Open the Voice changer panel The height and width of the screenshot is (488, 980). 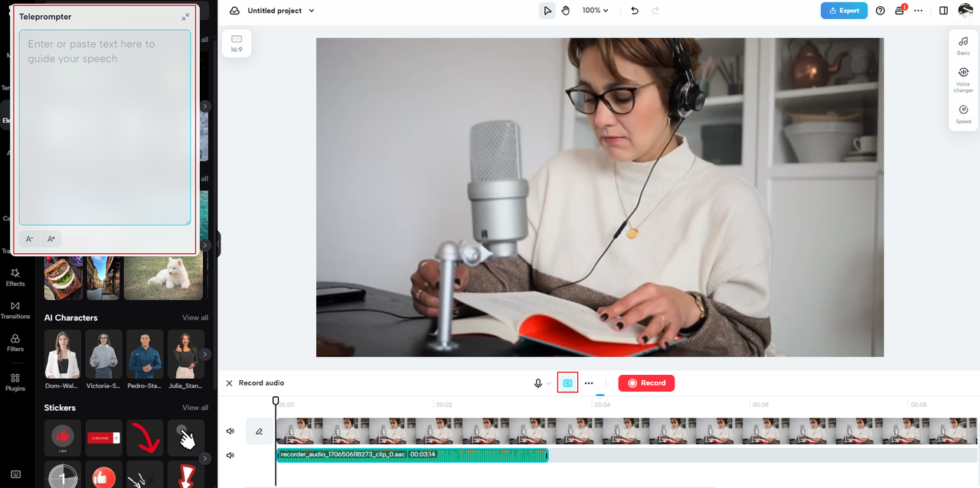963,80
